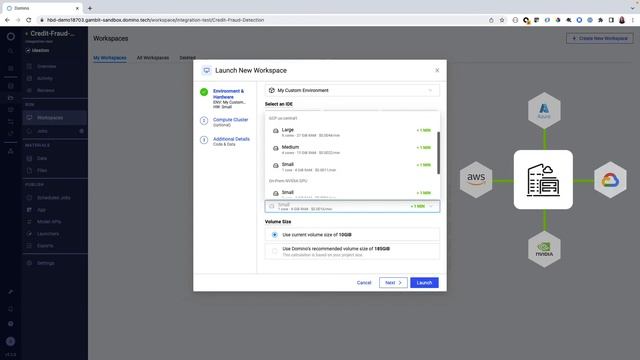The image size is (640, 360).
Task: Go back in browser history
Action: click(7, 20)
